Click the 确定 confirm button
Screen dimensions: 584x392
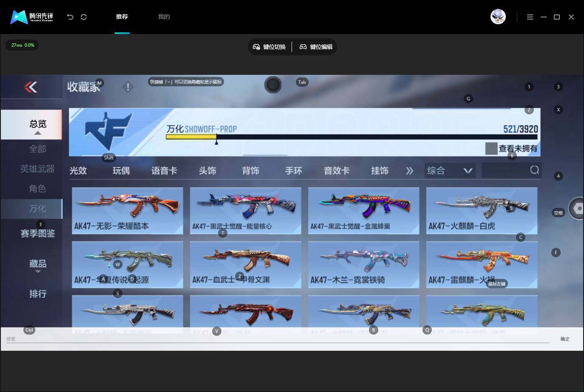(565, 339)
